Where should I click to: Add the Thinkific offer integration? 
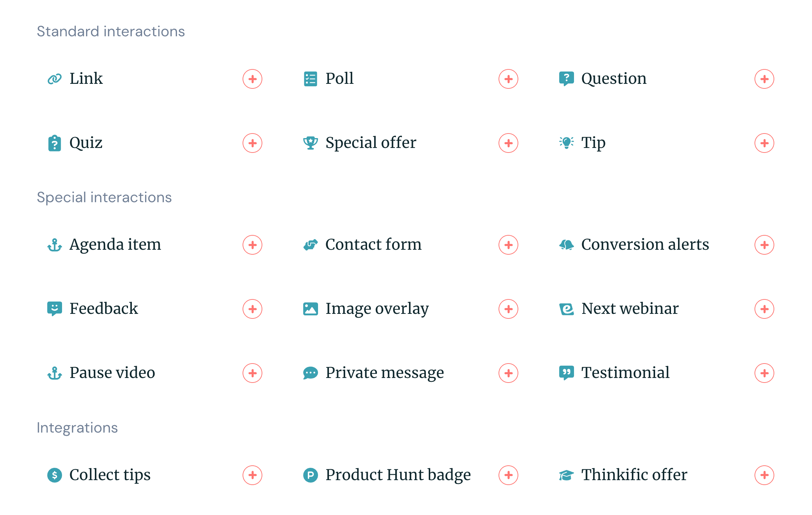764,475
